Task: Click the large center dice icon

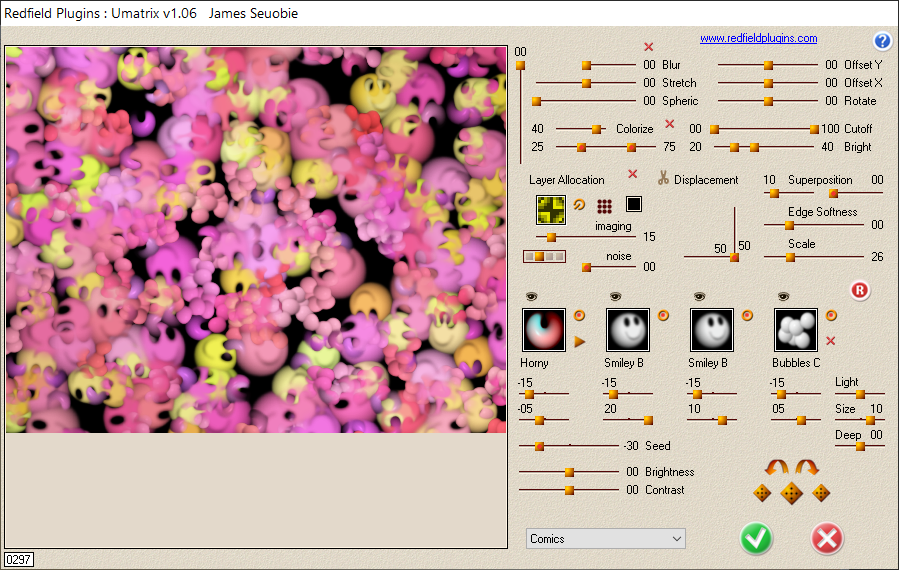Action: 791,493
